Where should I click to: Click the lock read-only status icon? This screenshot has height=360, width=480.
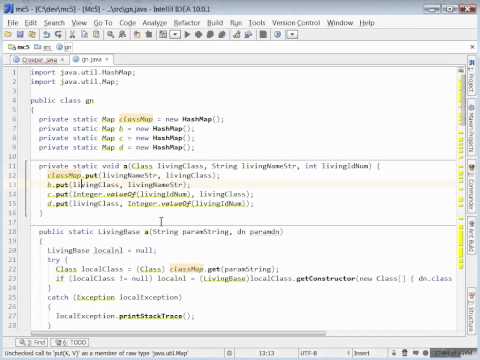click(394, 353)
